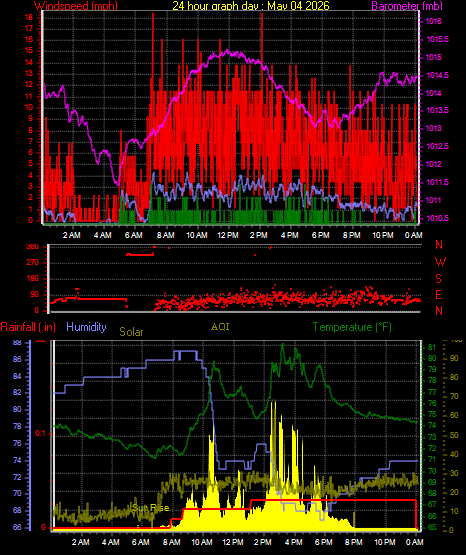The image size is (466, 555).
Task: Click the "6" mph windspeed scale value
Action: (x=31, y=153)
